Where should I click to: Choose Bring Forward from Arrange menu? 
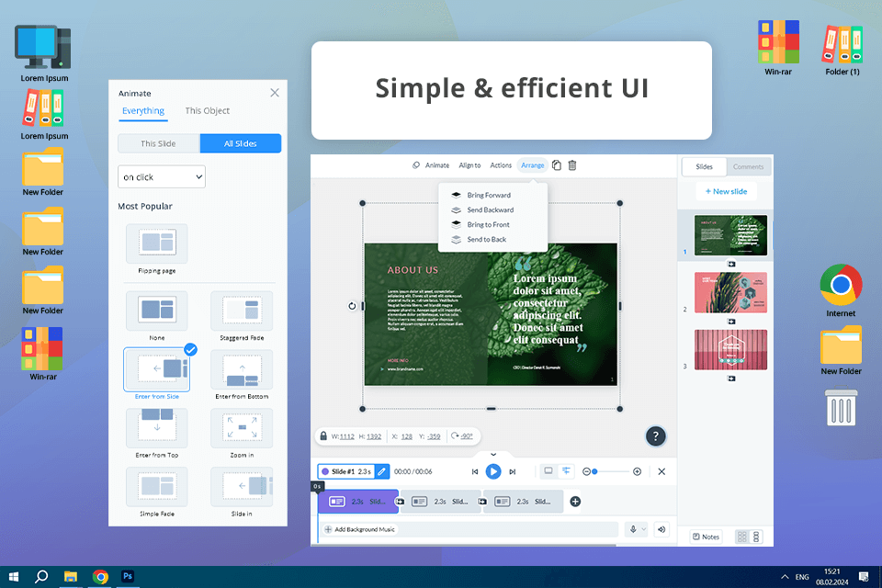(x=489, y=196)
